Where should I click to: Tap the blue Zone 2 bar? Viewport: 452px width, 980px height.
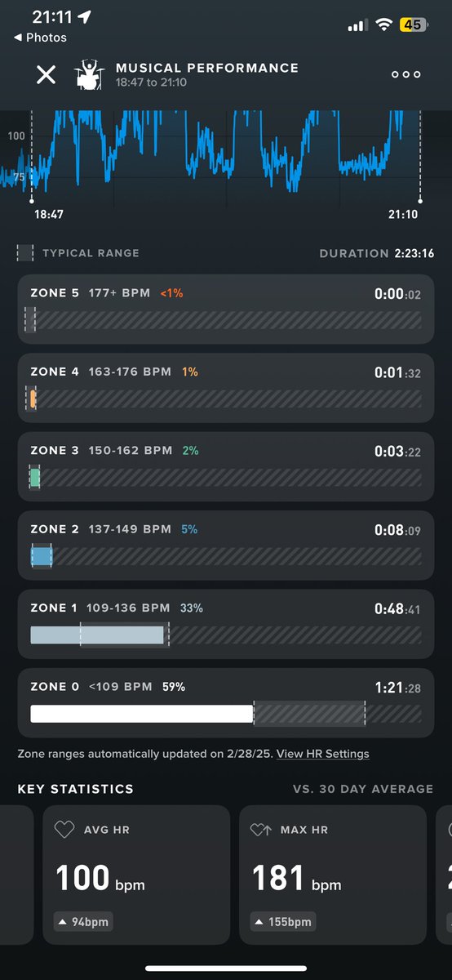point(41,557)
